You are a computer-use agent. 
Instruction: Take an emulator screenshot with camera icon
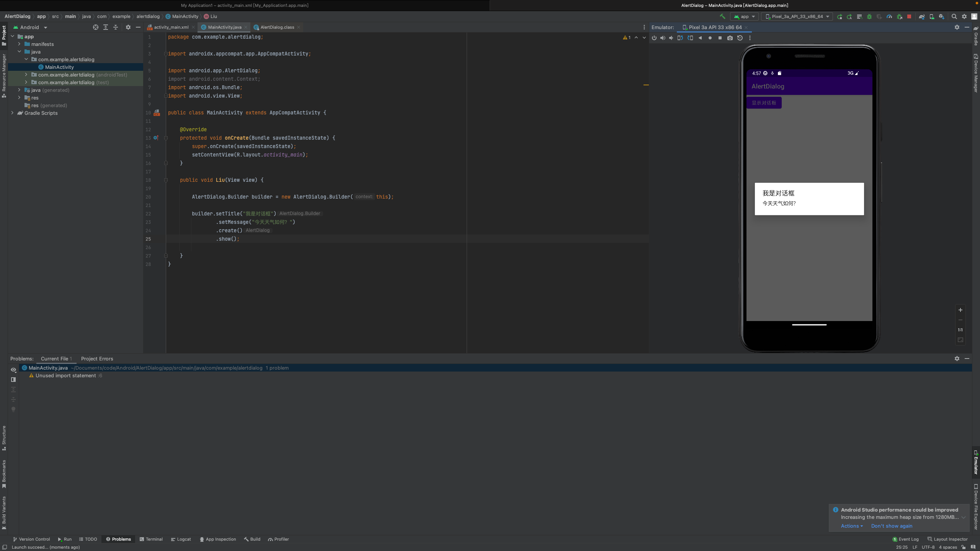730,38
